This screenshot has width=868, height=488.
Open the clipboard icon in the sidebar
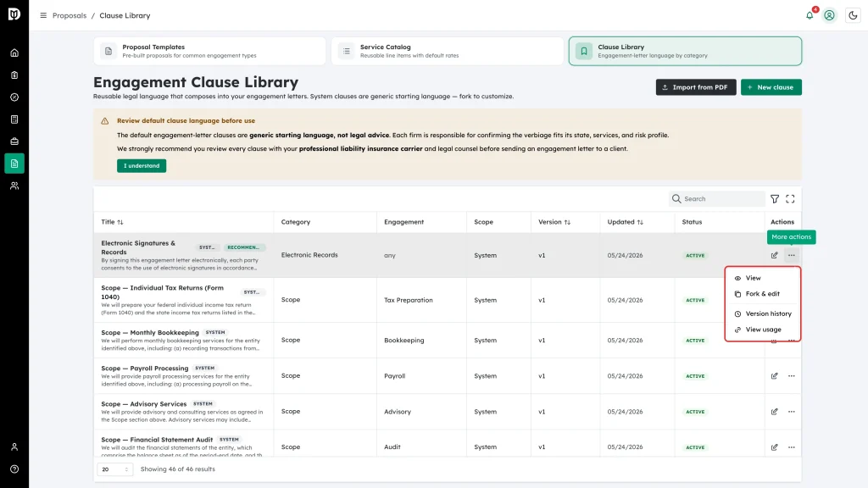coord(14,75)
